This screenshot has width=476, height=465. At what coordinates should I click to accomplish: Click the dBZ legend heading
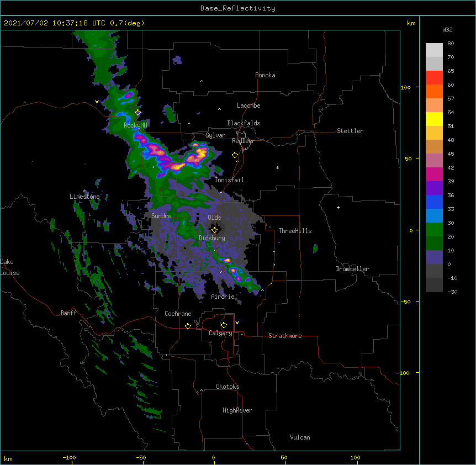447,29
